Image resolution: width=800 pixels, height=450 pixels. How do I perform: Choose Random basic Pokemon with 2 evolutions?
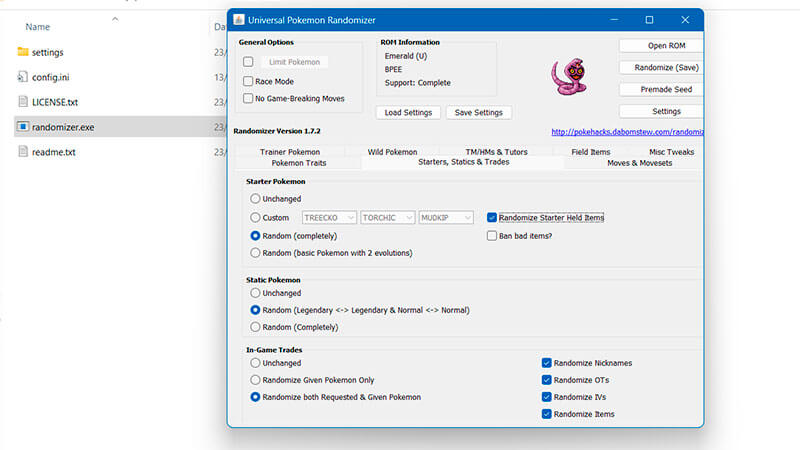pos(255,253)
